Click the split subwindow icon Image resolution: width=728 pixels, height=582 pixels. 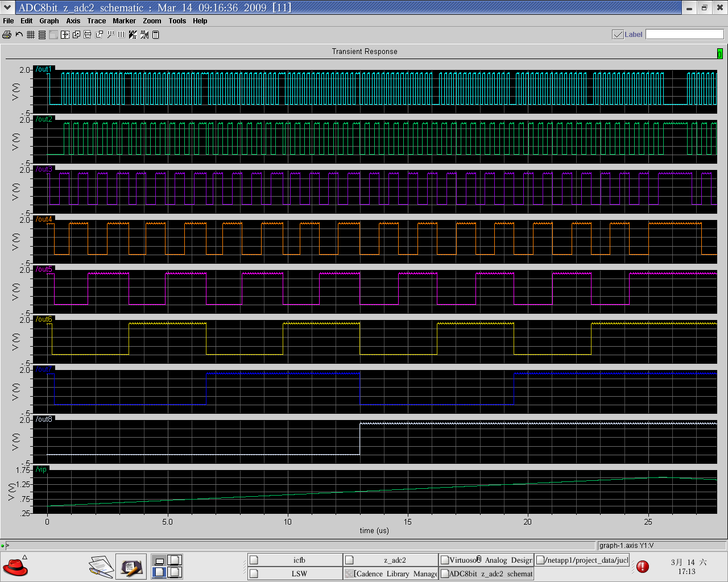click(x=65, y=35)
